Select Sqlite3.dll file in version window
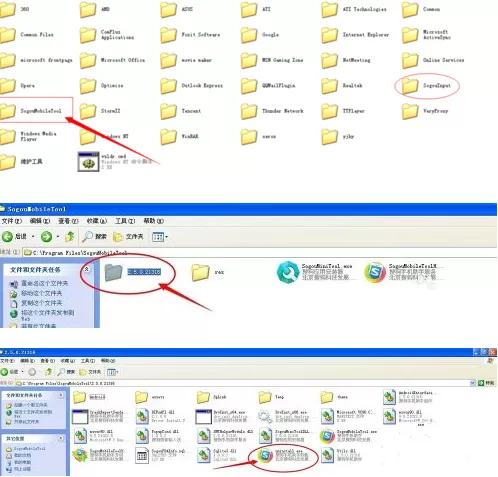The width and height of the screenshot is (498, 477). pos(216,455)
